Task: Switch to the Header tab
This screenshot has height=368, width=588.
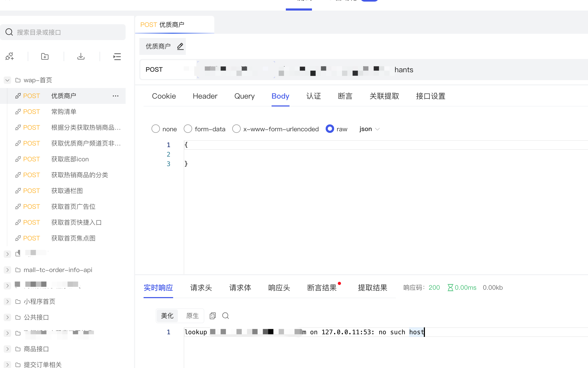Action: [205, 96]
